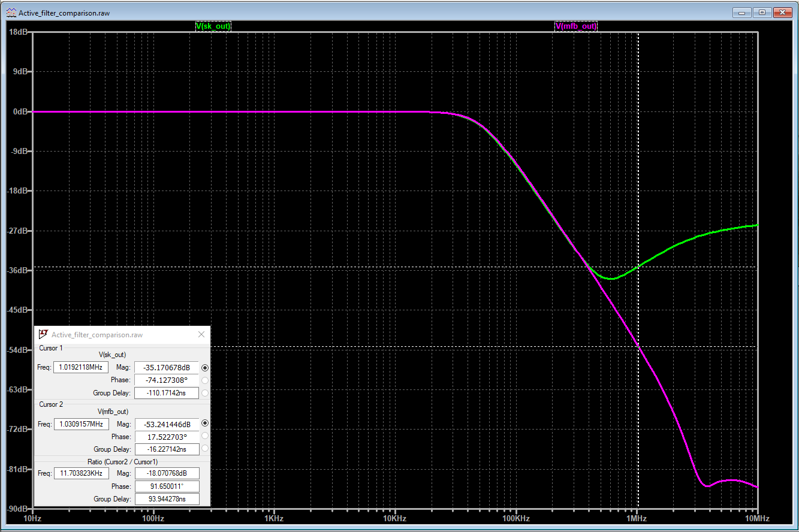Image resolution: width=799 pixels, height=532 pixels.
Task: Click the 0dB vertical axis label
Action: click(21, 111)
